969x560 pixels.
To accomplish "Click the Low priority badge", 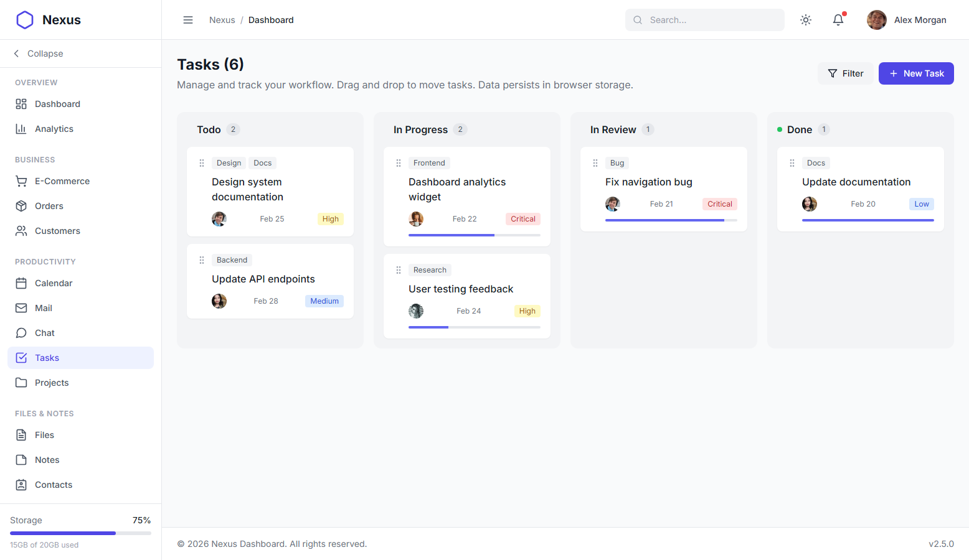I will (922, 204).
